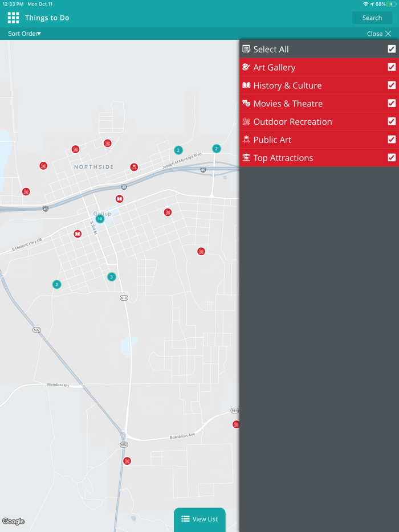Close the category filter panel
The width and height of the screenshot is (399, 532).
pos(379,34)
